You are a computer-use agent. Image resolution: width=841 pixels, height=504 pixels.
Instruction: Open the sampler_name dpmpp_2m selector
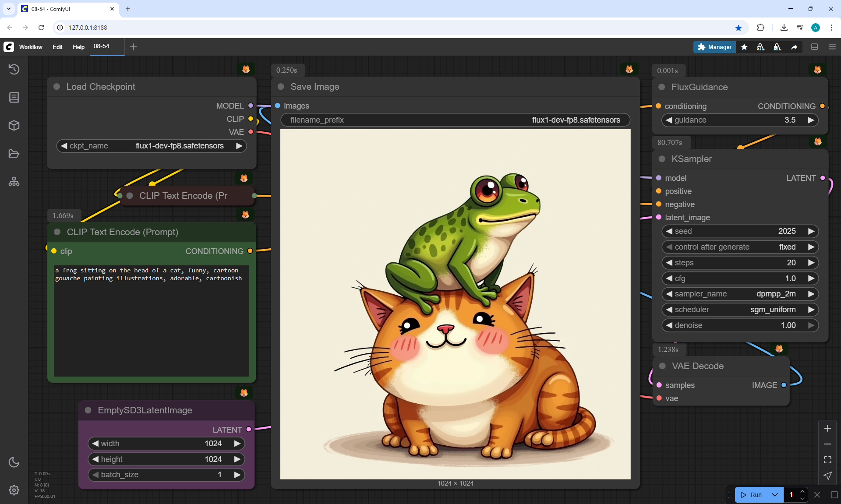tap(740, 294)
